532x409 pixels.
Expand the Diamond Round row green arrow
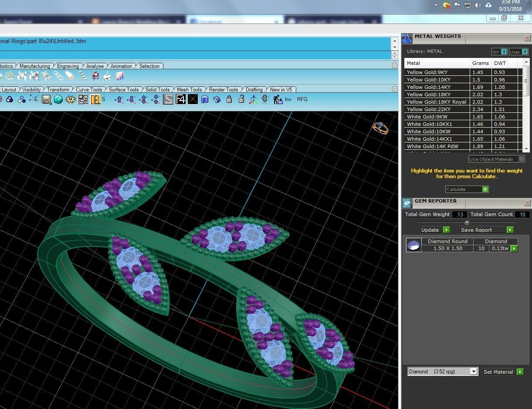tap(514, 248)
